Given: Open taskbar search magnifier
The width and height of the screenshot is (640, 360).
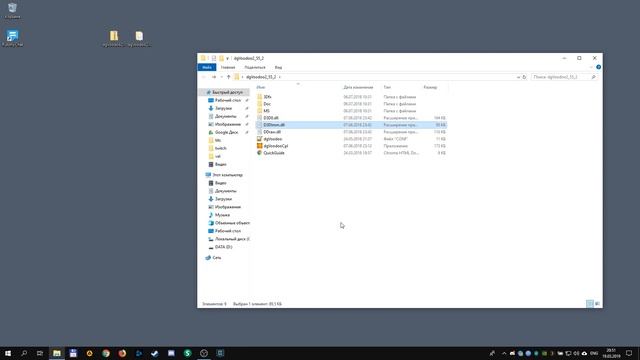Looking at the screenshot, I should point(24,353).
